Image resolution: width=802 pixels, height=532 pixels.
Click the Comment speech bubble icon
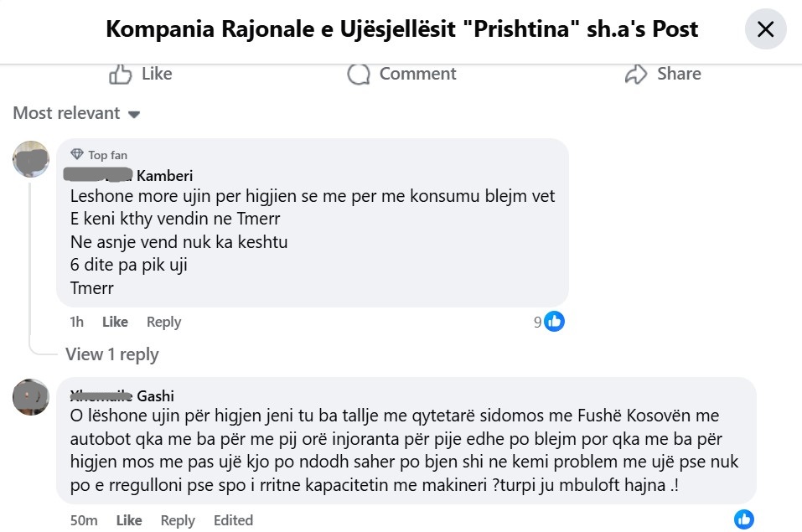(x=359, y=74)
